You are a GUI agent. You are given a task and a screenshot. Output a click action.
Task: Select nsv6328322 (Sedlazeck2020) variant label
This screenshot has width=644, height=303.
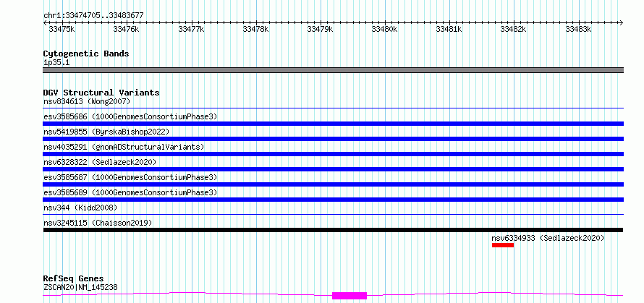[x=100, y=162]
